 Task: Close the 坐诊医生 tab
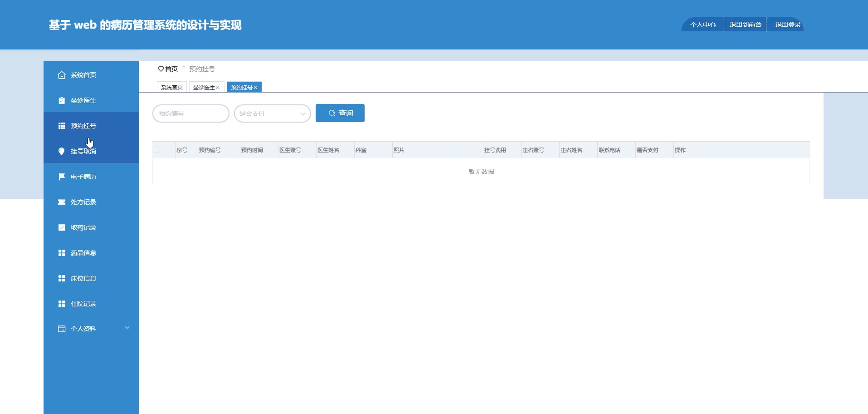pos(218,88)
